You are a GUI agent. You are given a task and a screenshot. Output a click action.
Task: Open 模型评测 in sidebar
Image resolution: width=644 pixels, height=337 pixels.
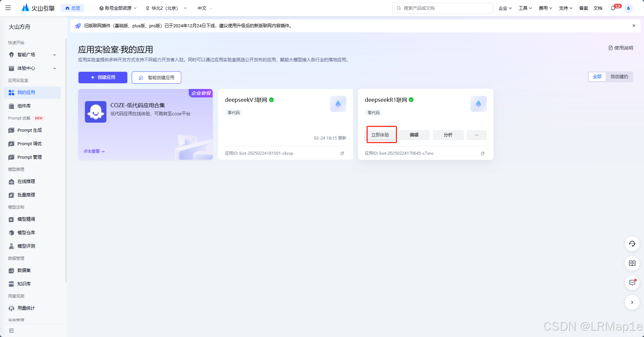click(32, 246)
